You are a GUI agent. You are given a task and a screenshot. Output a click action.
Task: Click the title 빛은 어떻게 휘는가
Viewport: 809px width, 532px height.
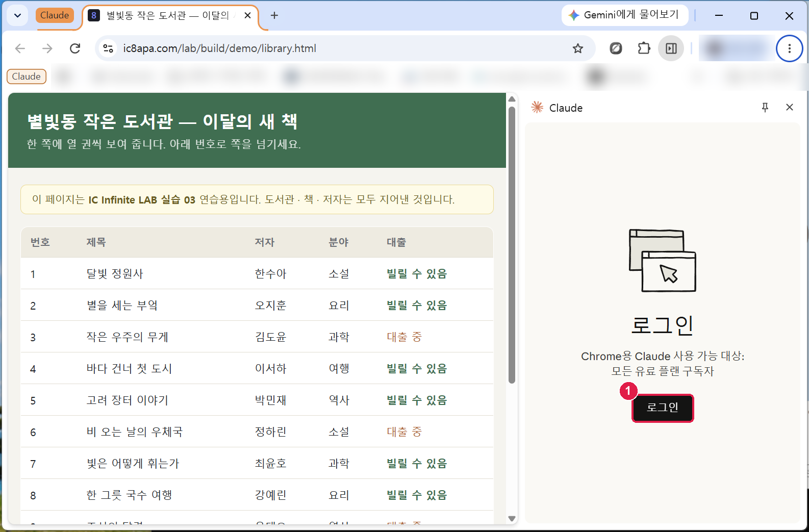(x=133, y=464)
